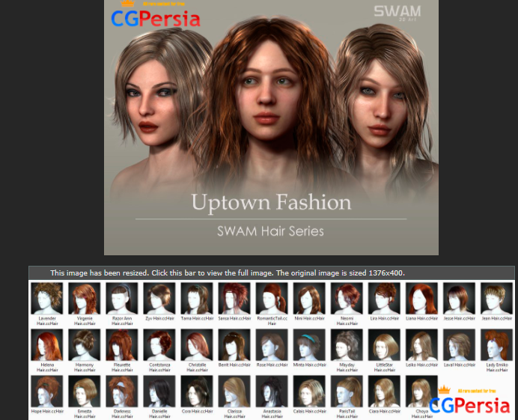Click the 'Cora Hair.ccHair' label text
Screen dimensions: 518x420
point(197,412)
